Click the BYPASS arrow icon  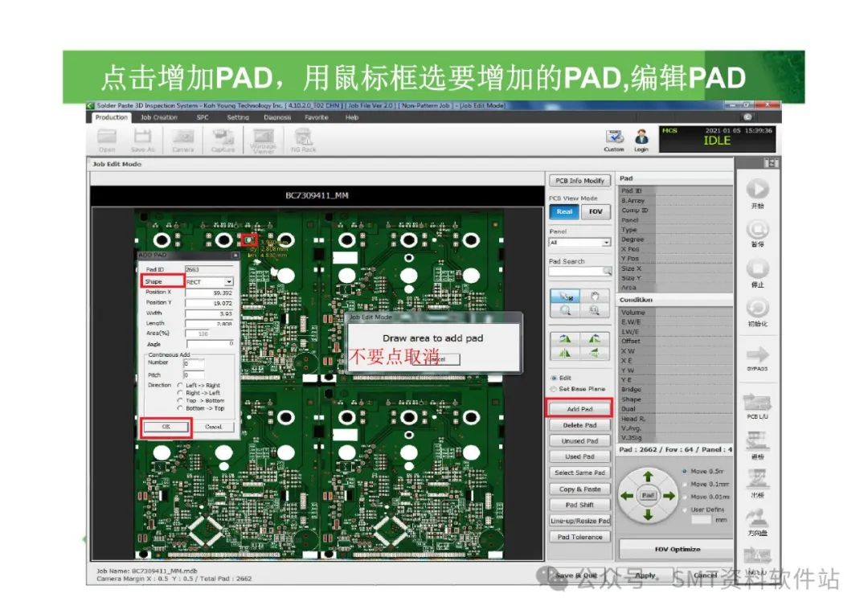pos(757,354)
